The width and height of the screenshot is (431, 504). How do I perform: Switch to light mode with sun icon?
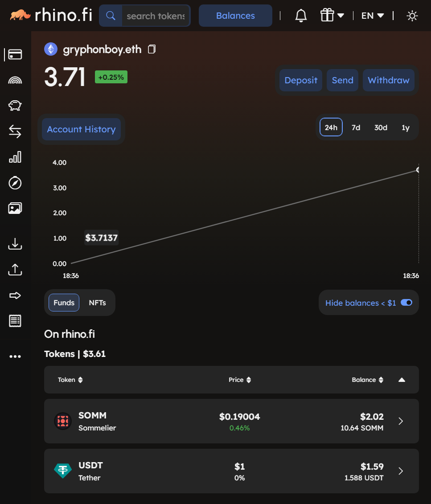pos(412,15)
